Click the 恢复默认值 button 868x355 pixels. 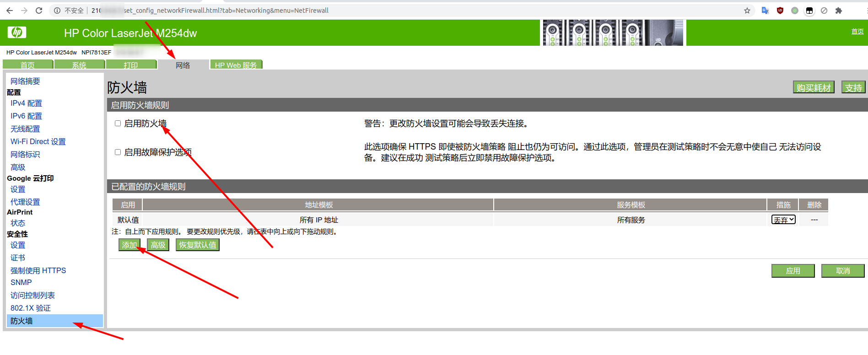(197, 245)
